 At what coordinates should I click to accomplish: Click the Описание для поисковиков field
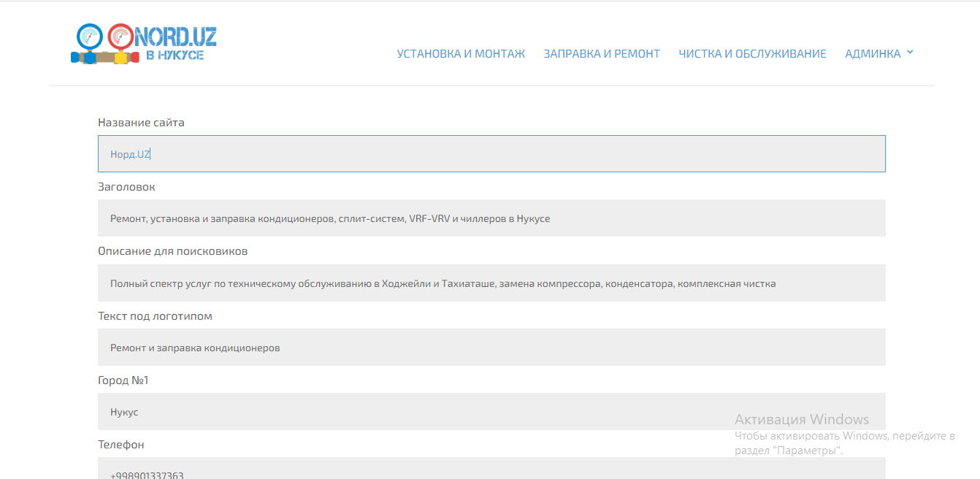tap(491, 283)
